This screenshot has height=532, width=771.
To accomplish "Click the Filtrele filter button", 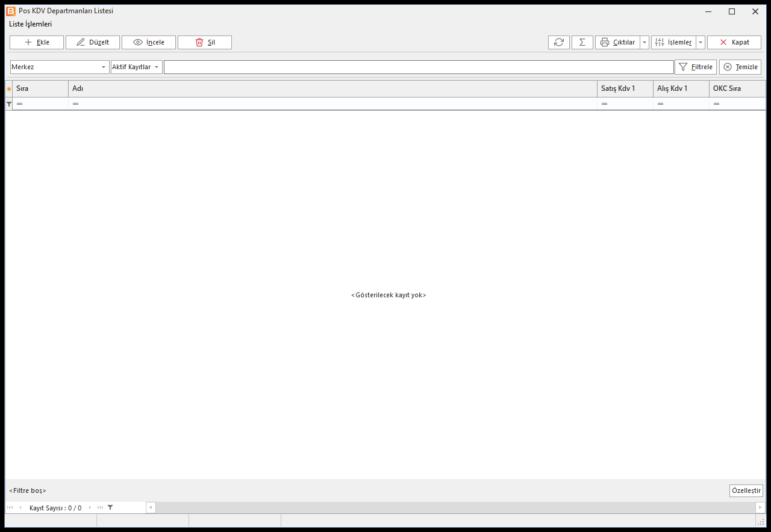I will pos(696,67).
